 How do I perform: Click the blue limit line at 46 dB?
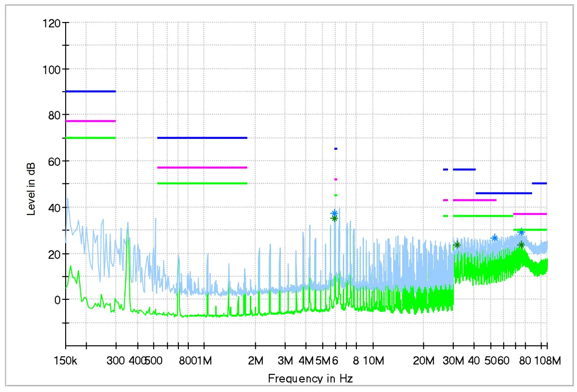point(504,193)
